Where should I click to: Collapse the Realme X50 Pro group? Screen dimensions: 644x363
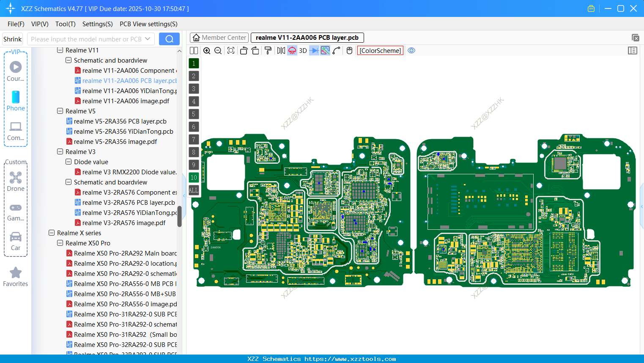coord(60,243)
